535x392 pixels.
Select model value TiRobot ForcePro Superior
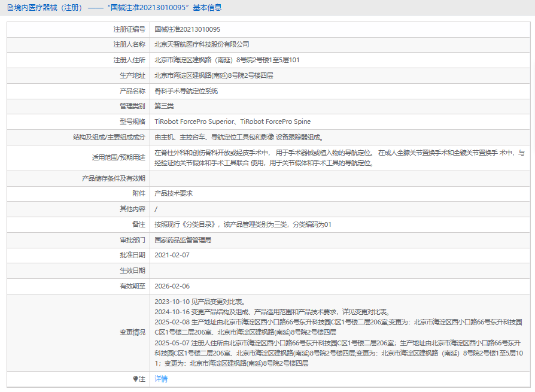coord(194,121)
